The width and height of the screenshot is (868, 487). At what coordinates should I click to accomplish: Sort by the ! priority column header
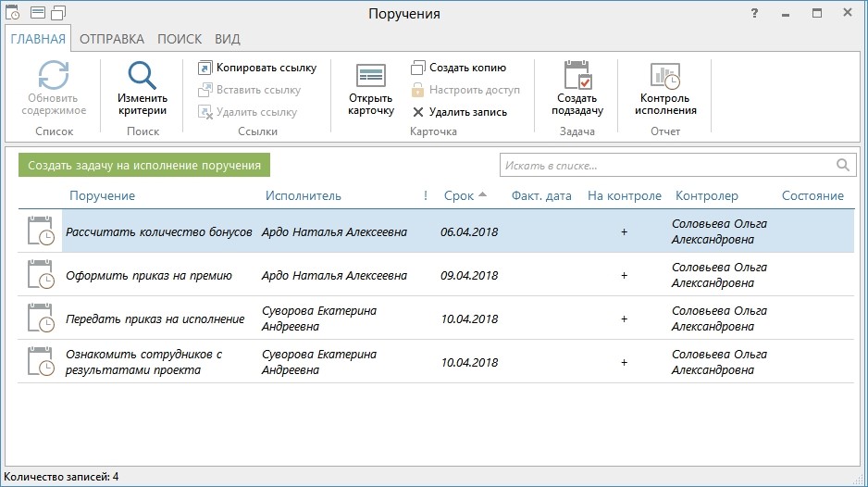pos(426,195)
